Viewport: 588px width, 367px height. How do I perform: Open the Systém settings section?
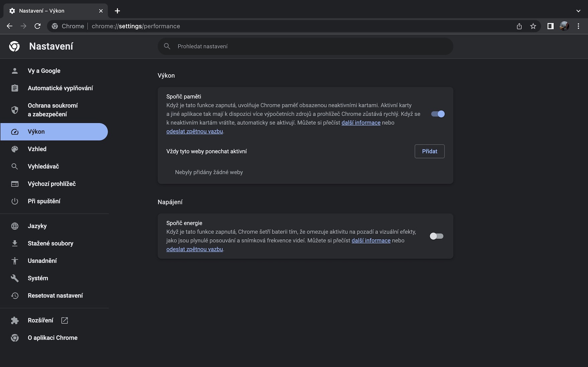[x=38, y=278]
